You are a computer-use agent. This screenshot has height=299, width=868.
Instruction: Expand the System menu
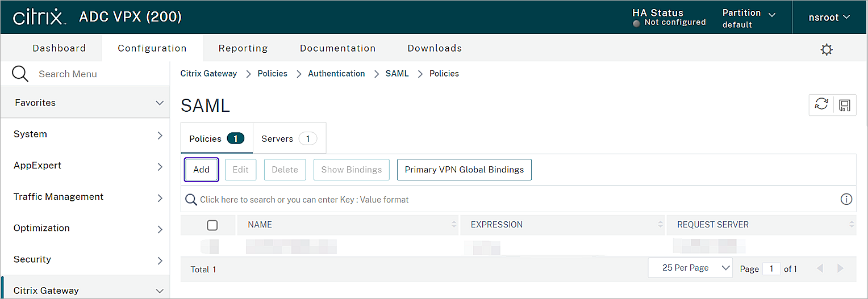(x=85, y=134)
